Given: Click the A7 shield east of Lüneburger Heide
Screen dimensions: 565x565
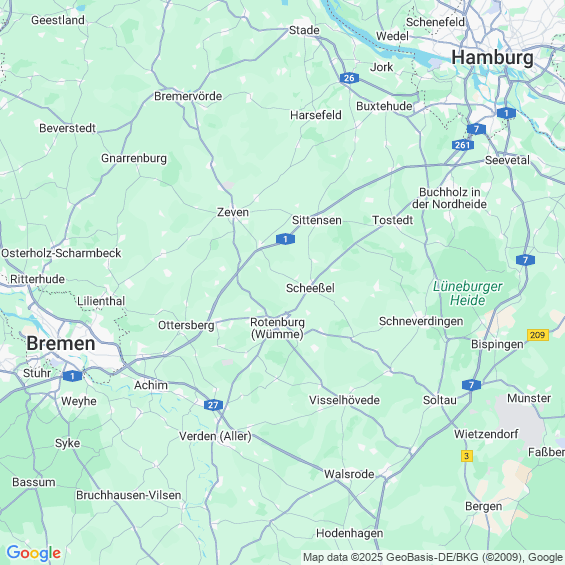Looking at the screenshot, I should (525, 259).
